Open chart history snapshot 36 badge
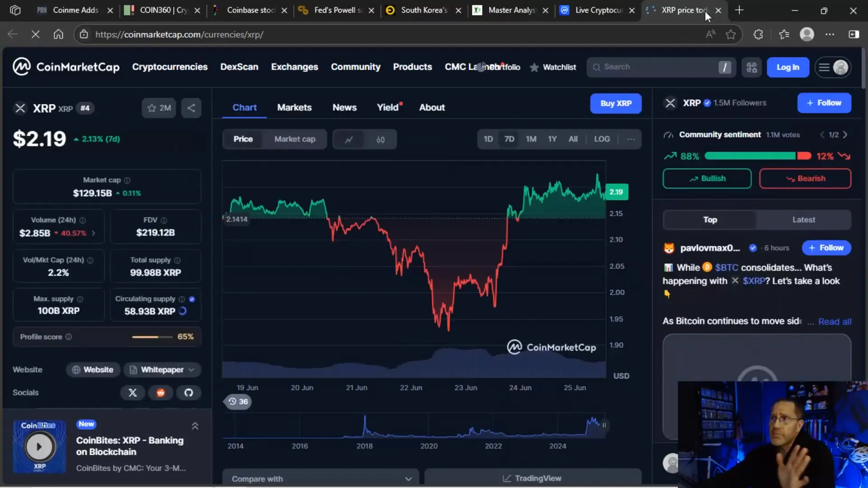The image size is (868, 488). 238,402
